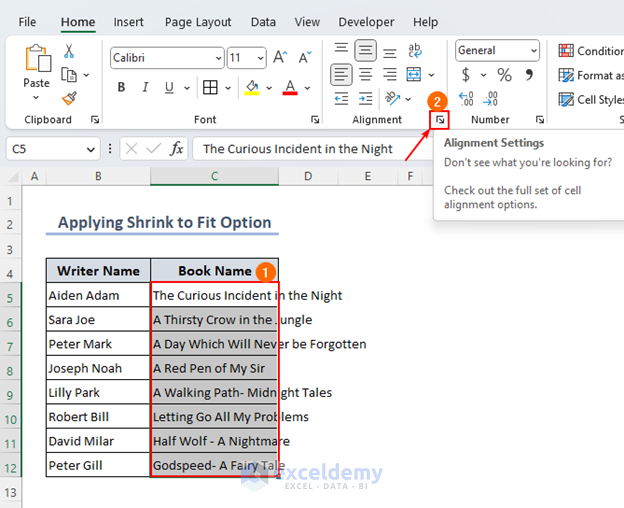624x508 pixels.
Task: Switch to the Insert tab
Action: coord(128,22)
